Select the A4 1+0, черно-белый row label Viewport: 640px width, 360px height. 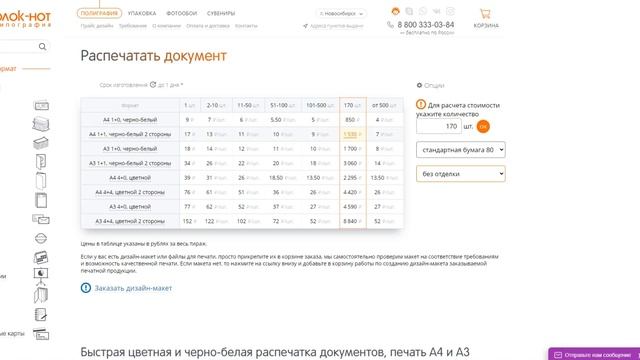(x=130, y=120)
